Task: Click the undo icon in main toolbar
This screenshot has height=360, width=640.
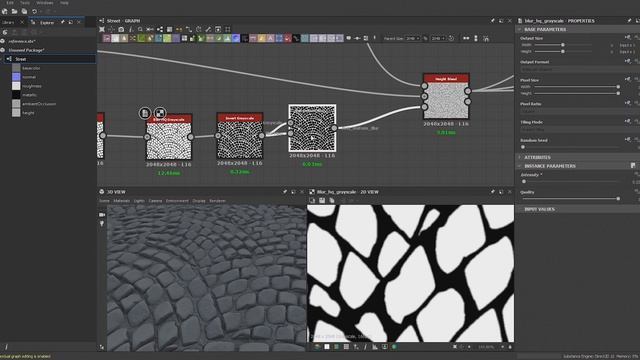Action: pos(34,11)
